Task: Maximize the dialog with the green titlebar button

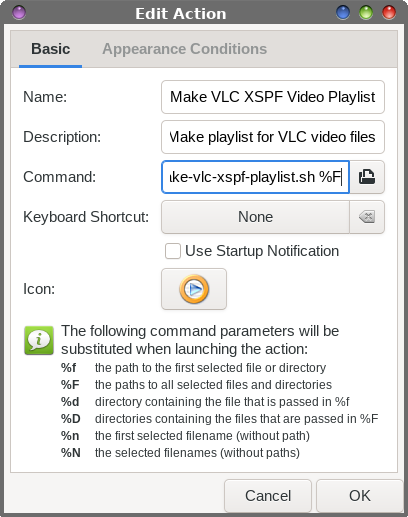Action: [x=366, y=13]
